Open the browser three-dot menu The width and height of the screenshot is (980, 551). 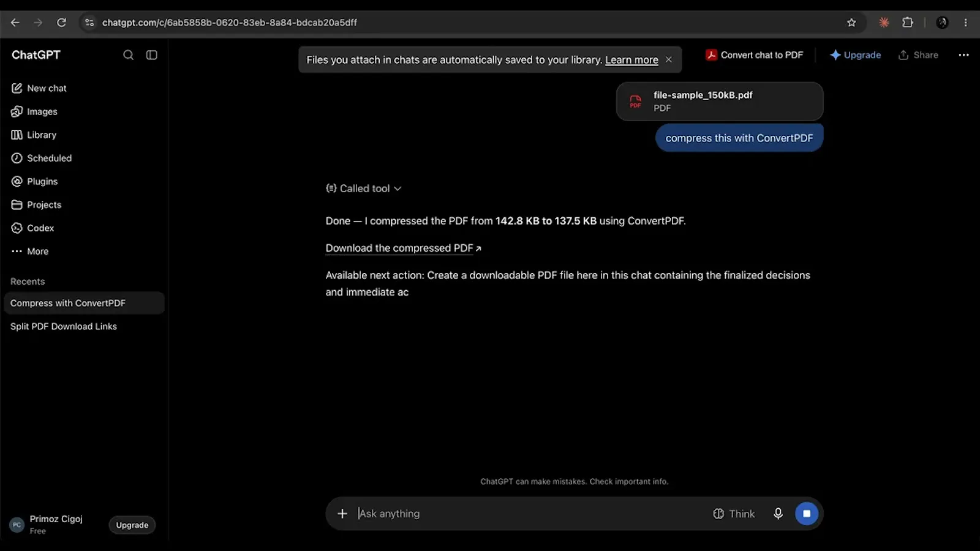click(966, 23)
